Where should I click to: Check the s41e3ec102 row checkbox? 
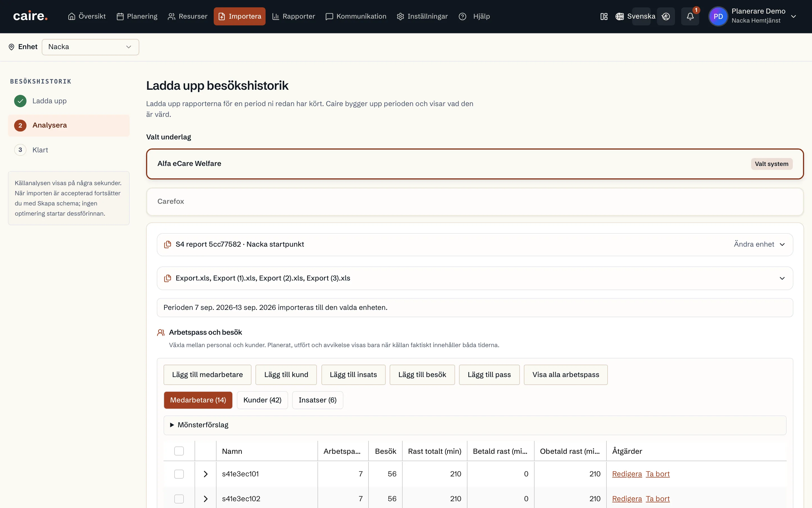179,499
